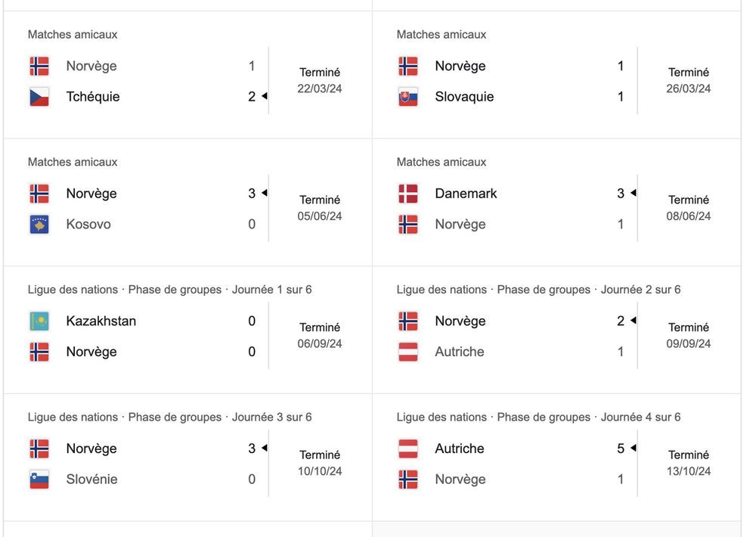Click Austria's score of 5

pos(621,449)
